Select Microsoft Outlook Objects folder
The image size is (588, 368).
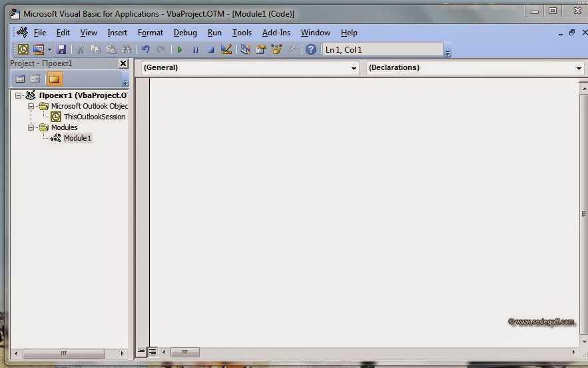(89, 106)
